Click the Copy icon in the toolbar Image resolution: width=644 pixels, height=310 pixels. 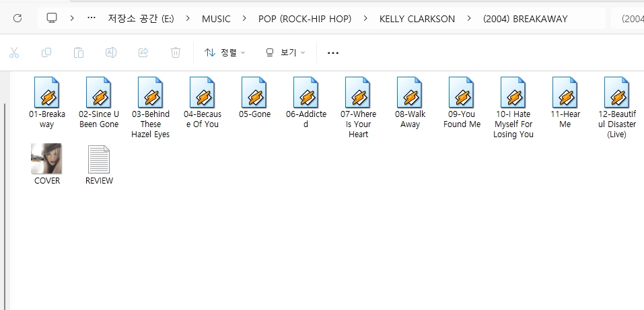point(46,52)
